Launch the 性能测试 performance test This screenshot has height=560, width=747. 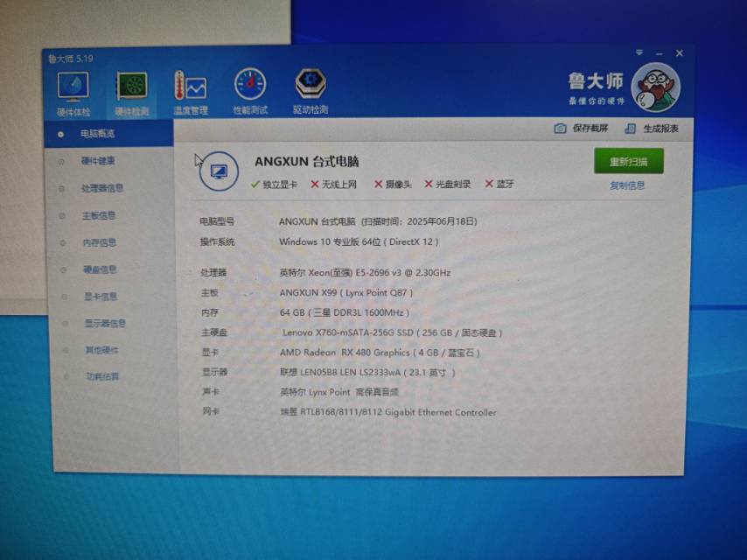[x=250, y=92]
